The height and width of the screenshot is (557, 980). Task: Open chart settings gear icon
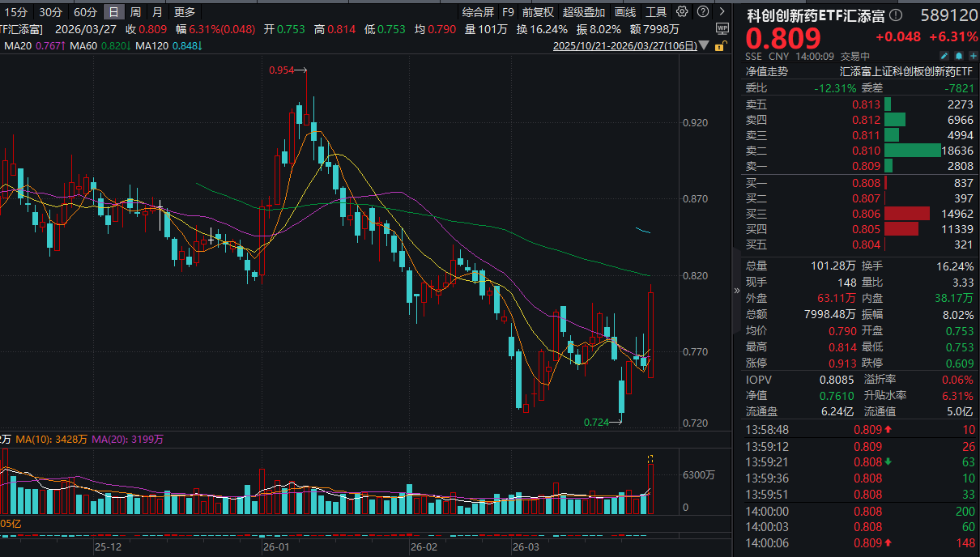point(682,12)
